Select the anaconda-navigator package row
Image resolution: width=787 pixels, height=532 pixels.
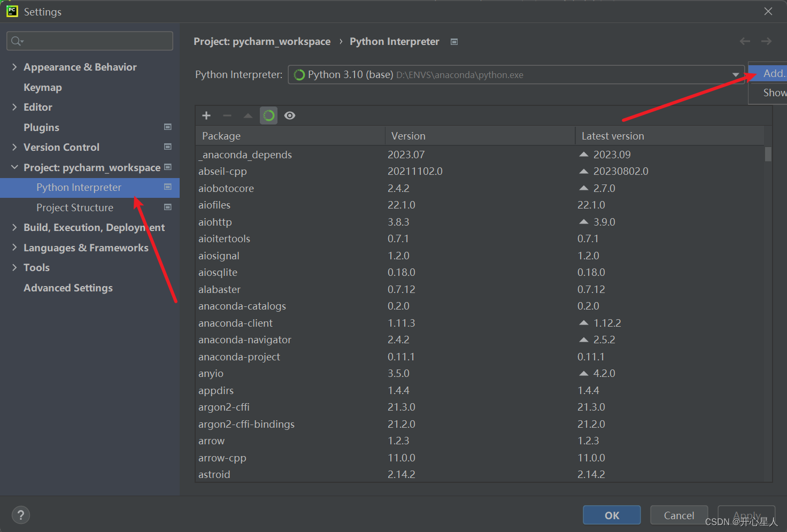[x=480, y=340]
